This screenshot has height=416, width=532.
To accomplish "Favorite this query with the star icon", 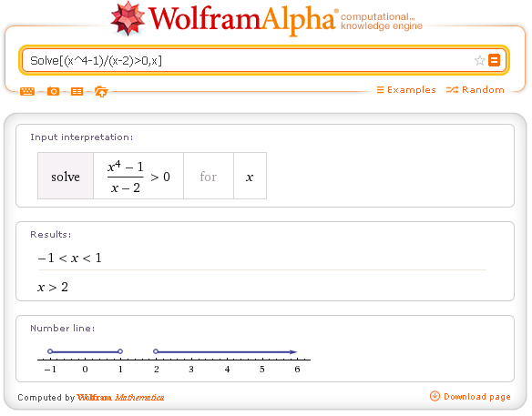I will [x=479, y=61].
